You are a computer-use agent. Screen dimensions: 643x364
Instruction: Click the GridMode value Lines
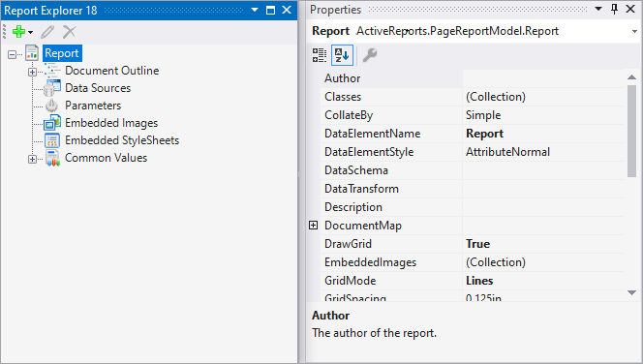(479, 281)
